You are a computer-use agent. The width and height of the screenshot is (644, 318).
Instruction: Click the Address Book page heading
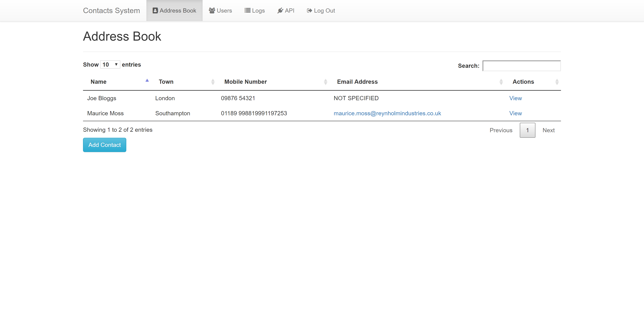122,36
